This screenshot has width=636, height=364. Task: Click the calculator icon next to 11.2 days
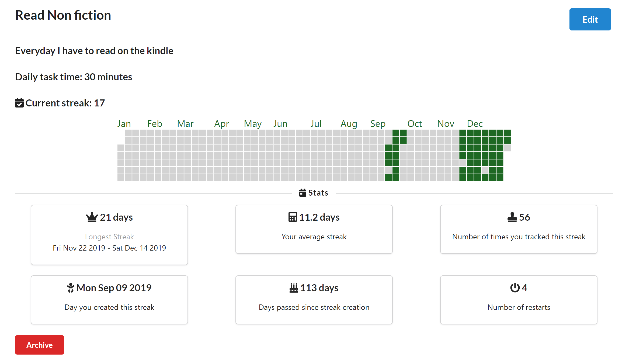(x=293, y=217)
